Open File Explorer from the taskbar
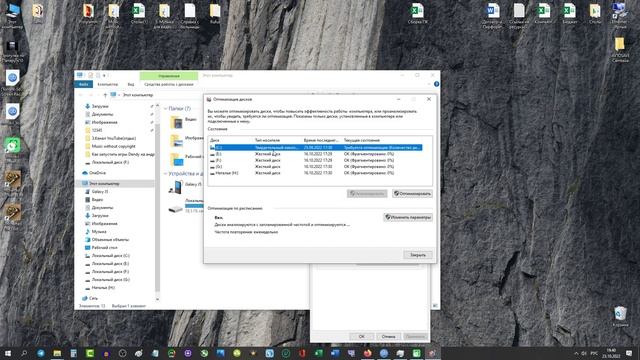The image size is (640, 360). coord(57,353)
